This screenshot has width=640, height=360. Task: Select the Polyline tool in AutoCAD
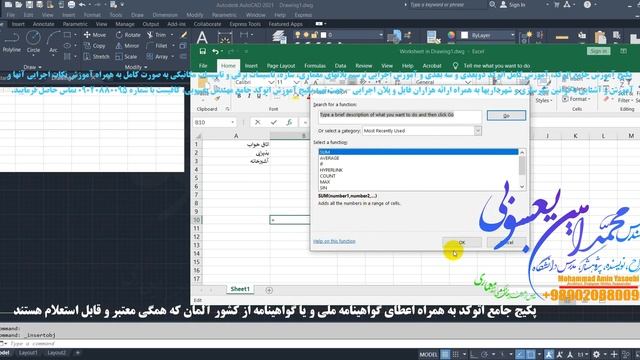click(11, 42)
